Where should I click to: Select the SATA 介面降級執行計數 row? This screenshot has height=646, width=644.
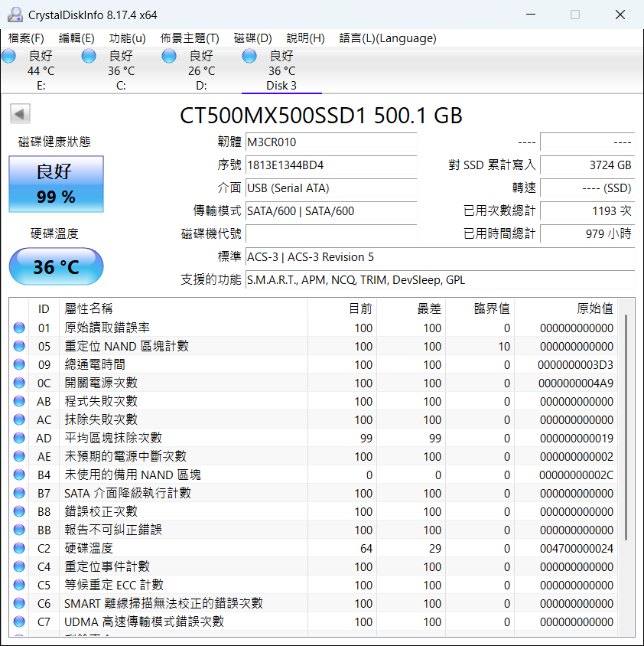314,493
